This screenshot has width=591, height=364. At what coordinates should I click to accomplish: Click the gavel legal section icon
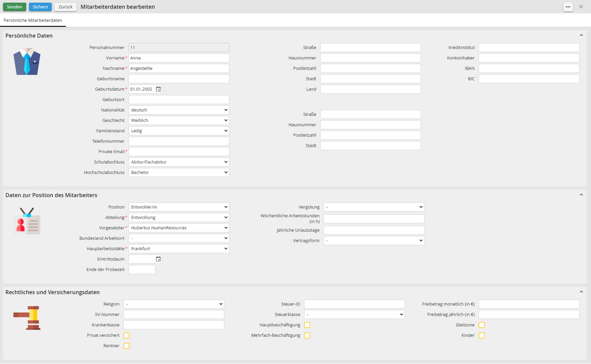pyautogui.click(x=27, y=318)
